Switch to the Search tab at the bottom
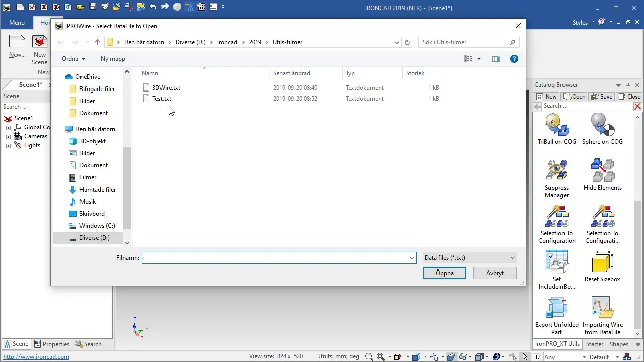The image size is (644, 362). coord(88,344)
